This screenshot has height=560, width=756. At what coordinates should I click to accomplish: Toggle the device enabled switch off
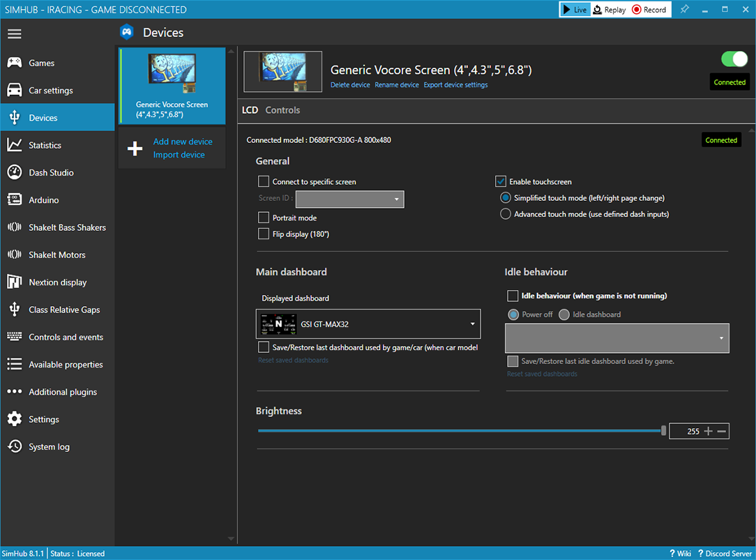[x=734, y=59]
